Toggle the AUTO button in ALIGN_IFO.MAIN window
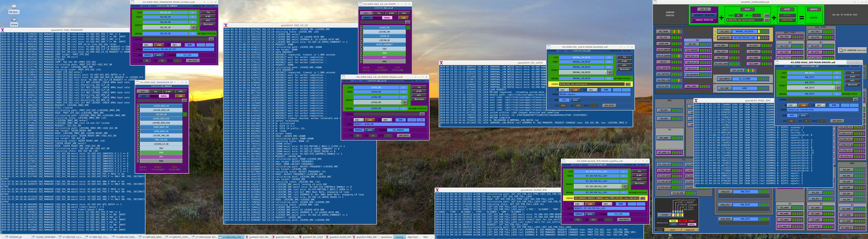 (590, 214)
